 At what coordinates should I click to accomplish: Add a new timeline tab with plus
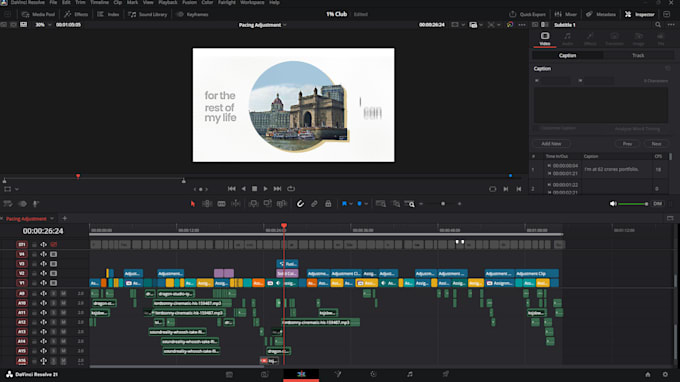click(x=65, y=219)
